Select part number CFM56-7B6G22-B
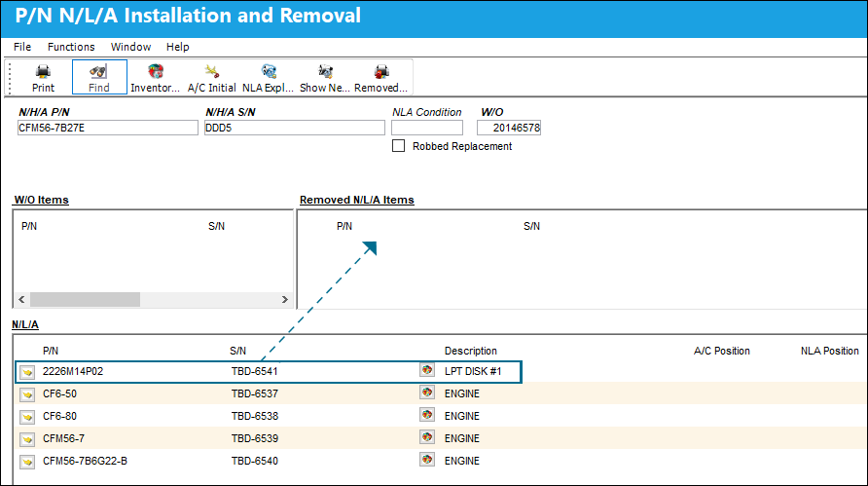The width and height of the screenshot is (868, 486). pyautogui.click(x=85, y=461)
